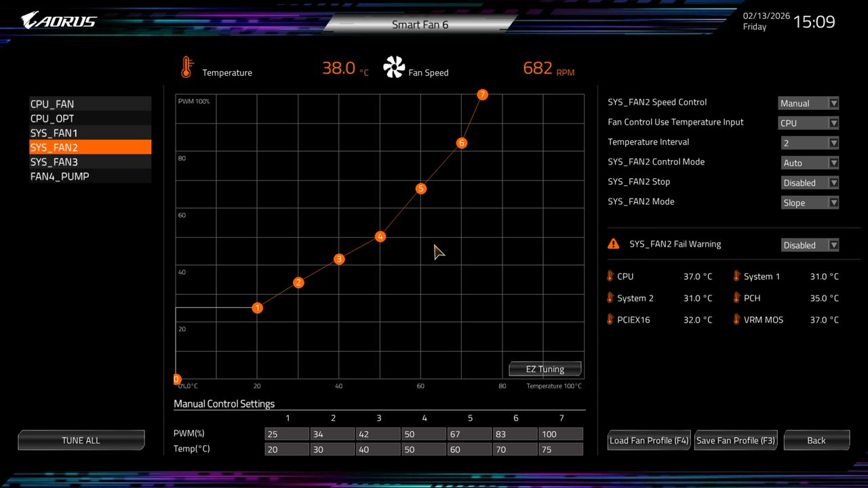
Task: Click the AORUS logo
Action: pyautogui.click(x=58, y=20)
